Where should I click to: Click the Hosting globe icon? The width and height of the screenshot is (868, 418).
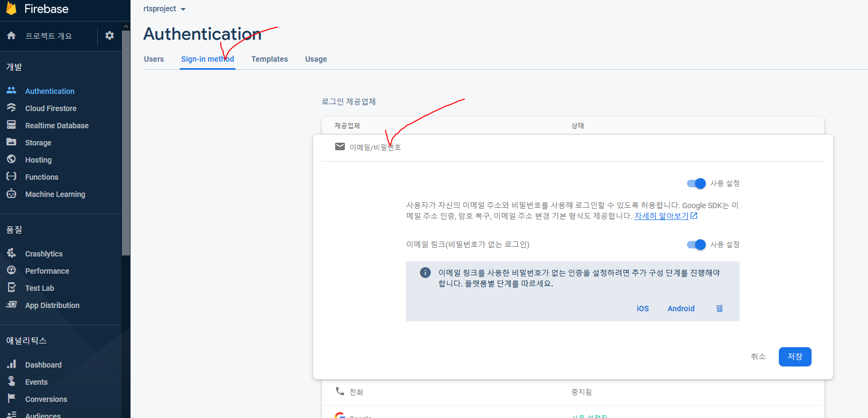[11, 159]
